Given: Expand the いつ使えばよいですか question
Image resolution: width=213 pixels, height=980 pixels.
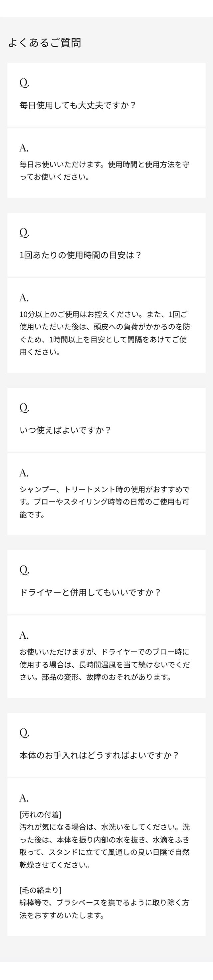Looking at the screenshot, I should pyautogui.click(x=65, y=430).
